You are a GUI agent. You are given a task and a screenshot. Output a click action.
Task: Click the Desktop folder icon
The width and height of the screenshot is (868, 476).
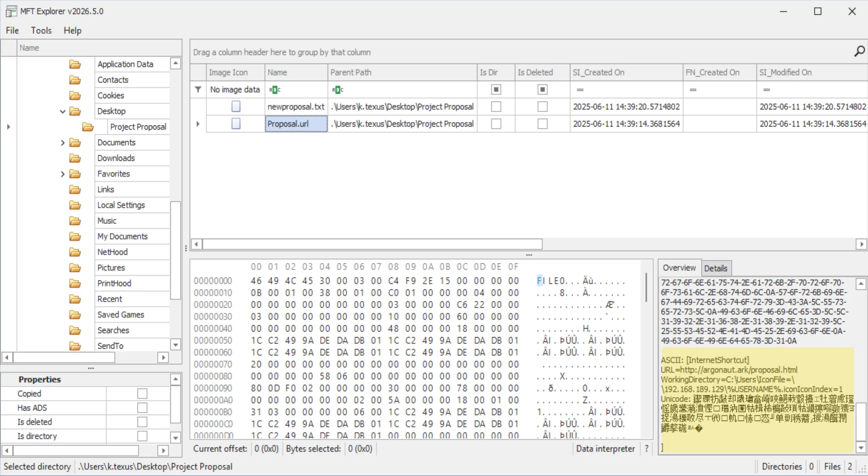click(x=75, y=111)
